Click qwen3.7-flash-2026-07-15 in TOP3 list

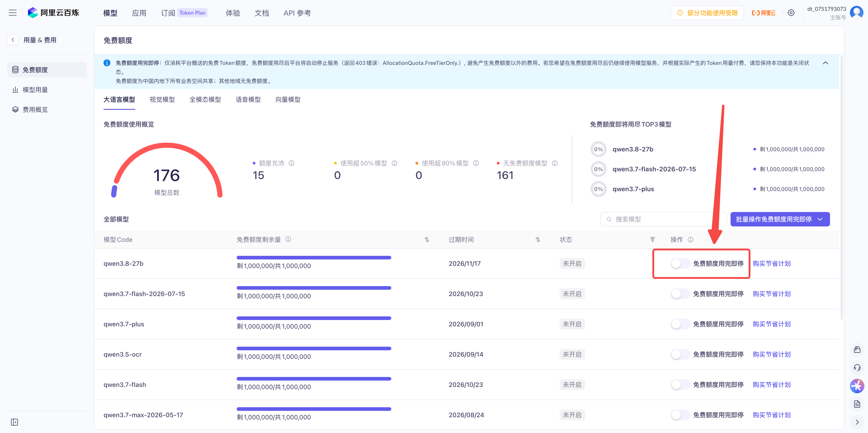click(654, 169)
